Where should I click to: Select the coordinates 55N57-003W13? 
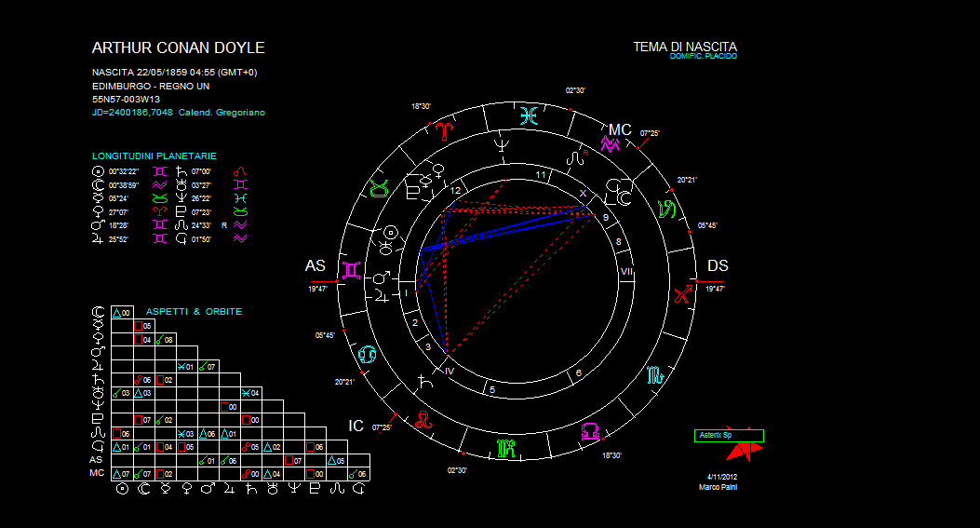[127, 100]
